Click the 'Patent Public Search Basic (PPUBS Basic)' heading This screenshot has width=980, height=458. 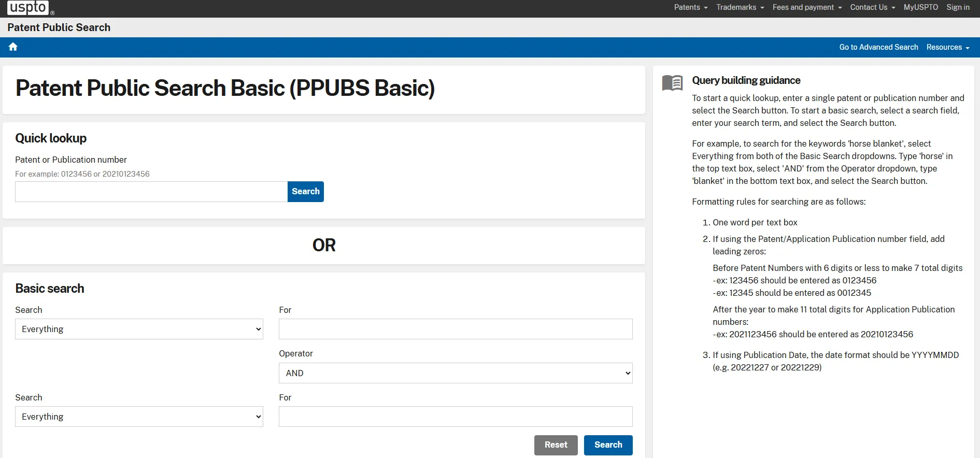[225, 88]
